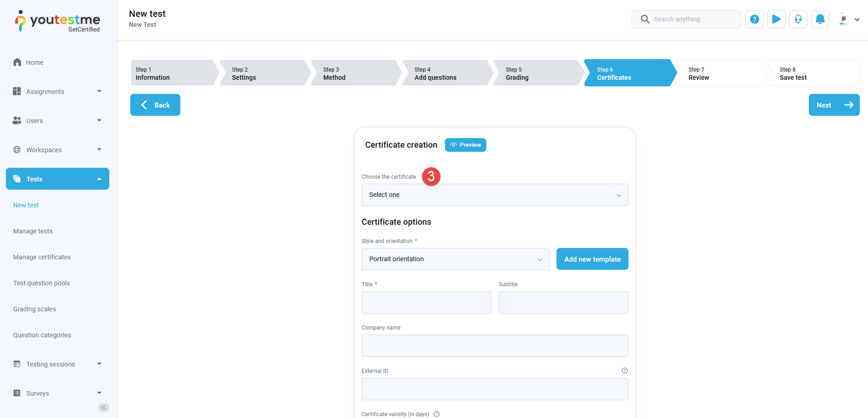The height and width of the screenshot is (418, 868).
Task: Click the certificate validity info icon
Action: 437,414
